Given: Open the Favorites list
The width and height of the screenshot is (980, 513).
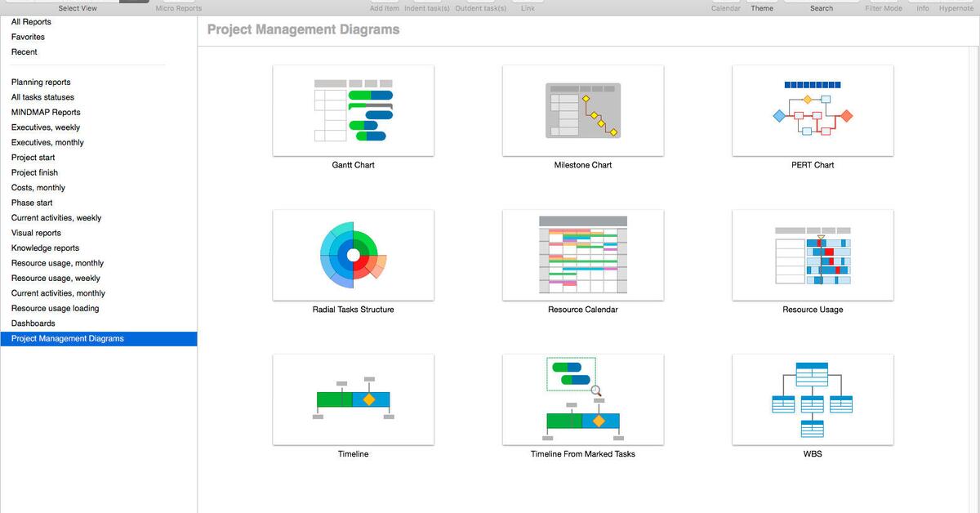Looking at the screenshot, I should (x=25, y=37).
